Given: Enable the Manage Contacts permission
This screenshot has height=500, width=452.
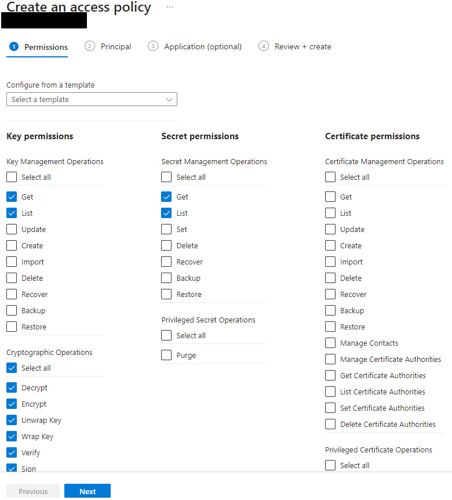Looking at the screenshot, I should 330,343.
